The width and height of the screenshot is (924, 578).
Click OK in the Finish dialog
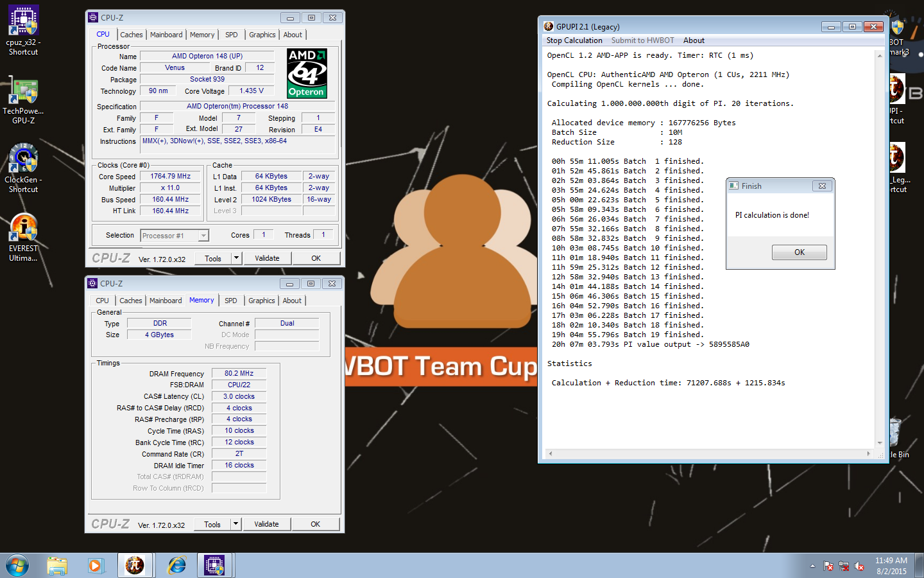[x=800, y=252]
